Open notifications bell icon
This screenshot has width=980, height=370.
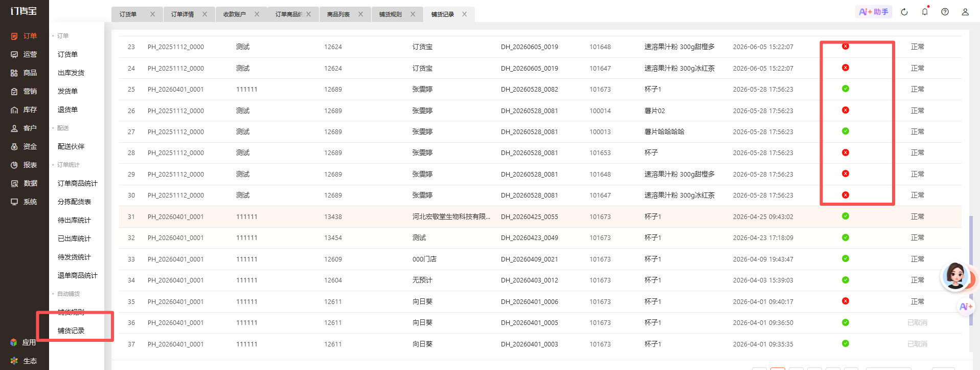pos(925,12)
